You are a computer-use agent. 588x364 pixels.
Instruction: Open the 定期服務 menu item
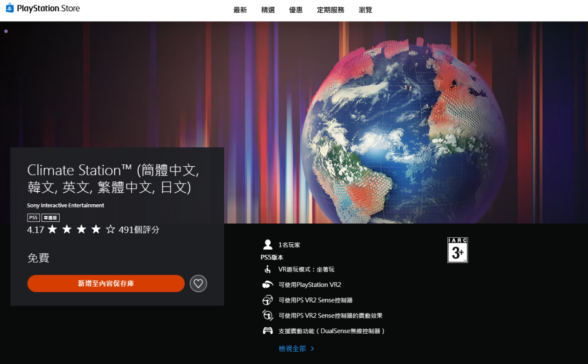(x=330, y=10)
